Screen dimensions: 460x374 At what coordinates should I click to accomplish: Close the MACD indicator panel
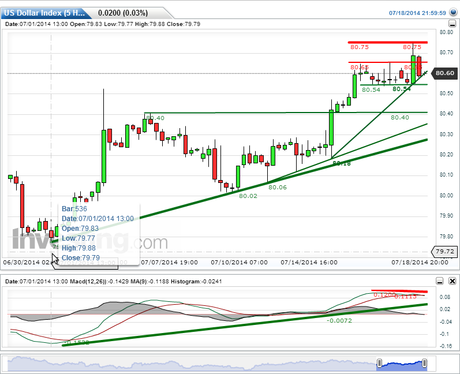tap(452, 281)
